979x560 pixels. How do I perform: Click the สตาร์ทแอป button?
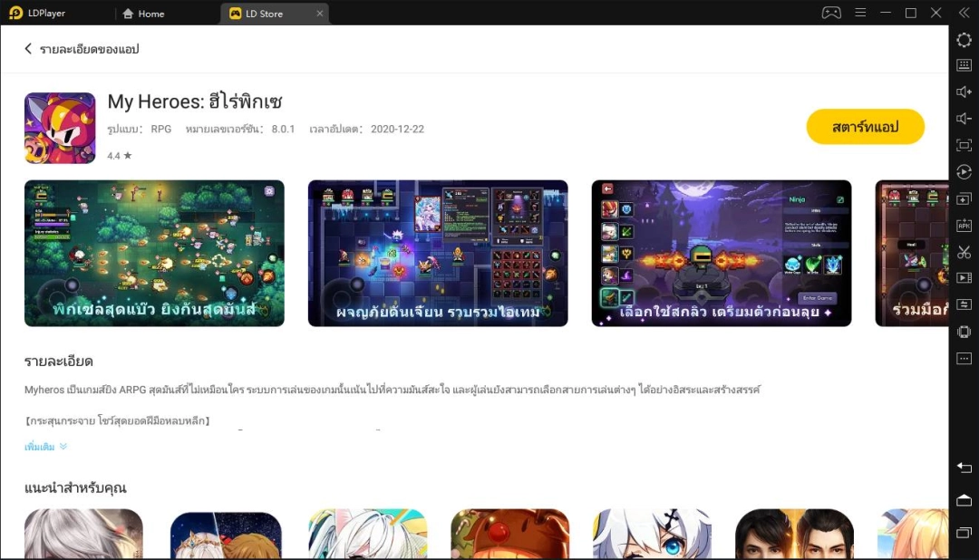(x=865, y=128)
